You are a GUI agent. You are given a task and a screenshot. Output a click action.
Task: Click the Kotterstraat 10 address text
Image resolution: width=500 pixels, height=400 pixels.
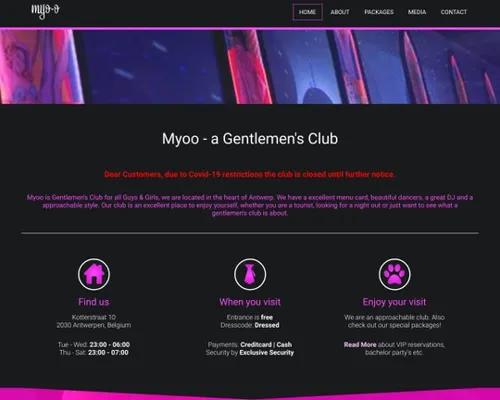[x=94, y=317]
